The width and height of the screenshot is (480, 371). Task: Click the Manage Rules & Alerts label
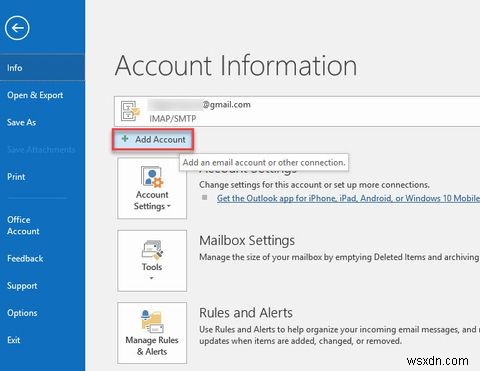152,346
